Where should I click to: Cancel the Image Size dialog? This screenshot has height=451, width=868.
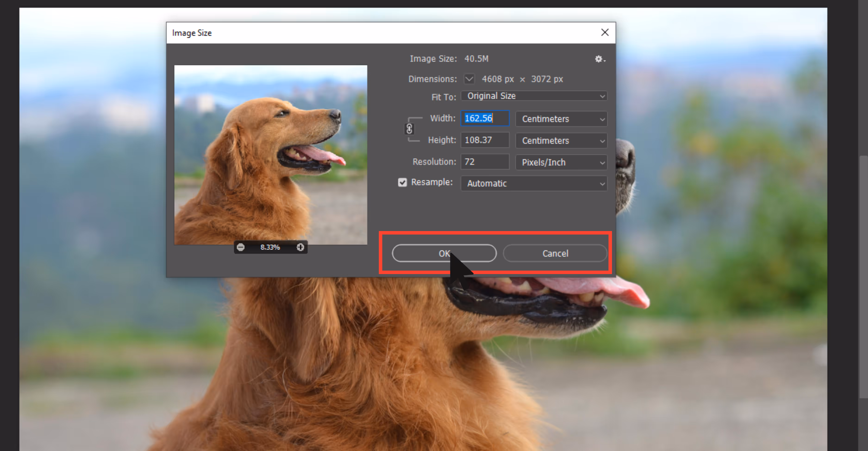[555, 253]
